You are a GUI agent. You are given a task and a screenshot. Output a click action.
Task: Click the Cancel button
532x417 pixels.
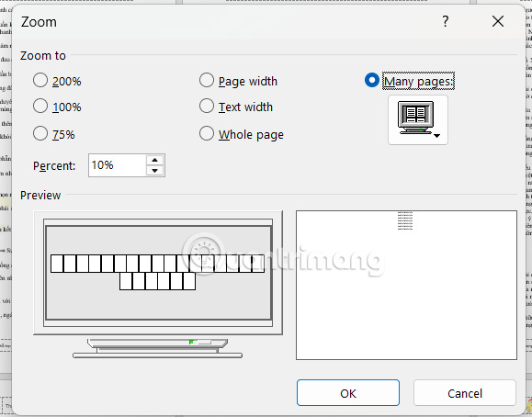coord(465,393)
